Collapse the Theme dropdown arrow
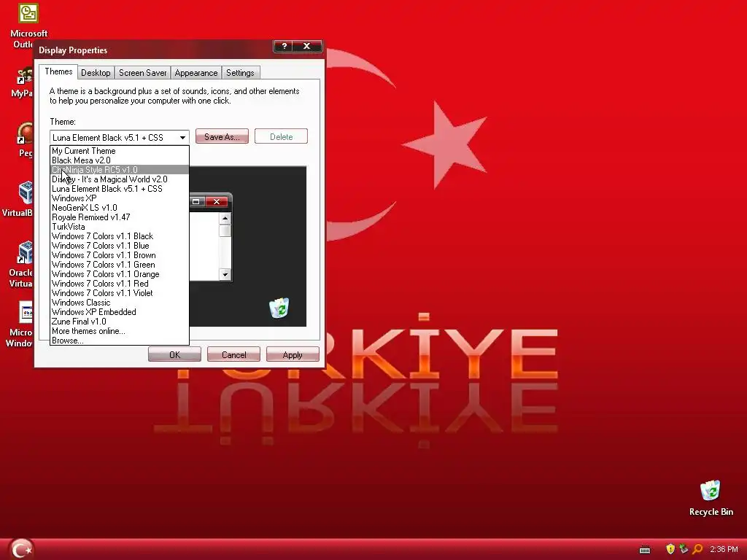Viewport: 747px width, 560px height. [x=182, y=138]
